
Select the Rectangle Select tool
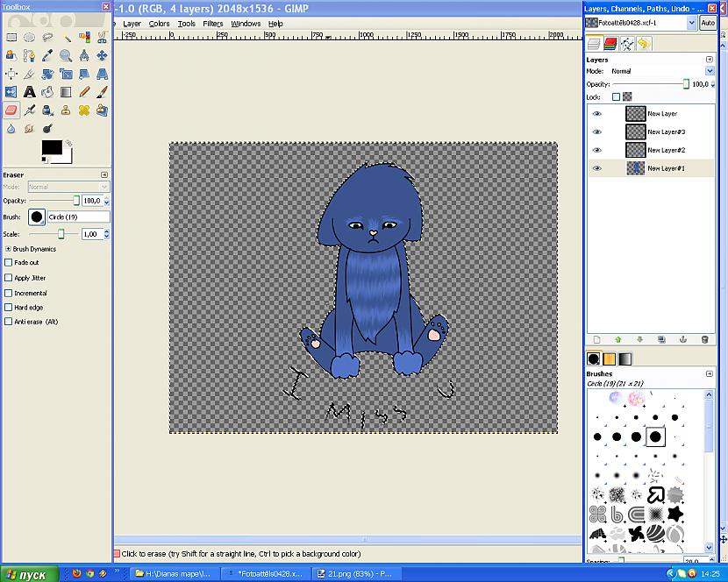tap(11, 37)
